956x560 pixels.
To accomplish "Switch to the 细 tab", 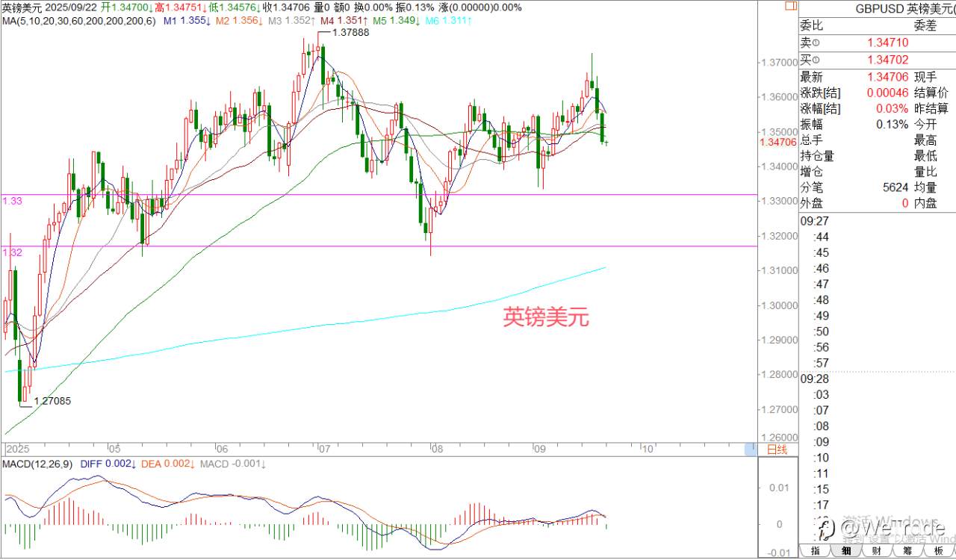I will point(845,551).
